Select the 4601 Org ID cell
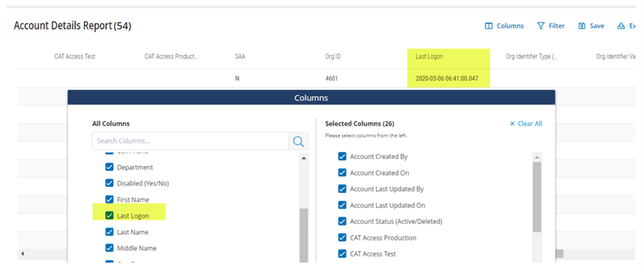This screenshot has width=644, height=272. (x=332, y=78)
